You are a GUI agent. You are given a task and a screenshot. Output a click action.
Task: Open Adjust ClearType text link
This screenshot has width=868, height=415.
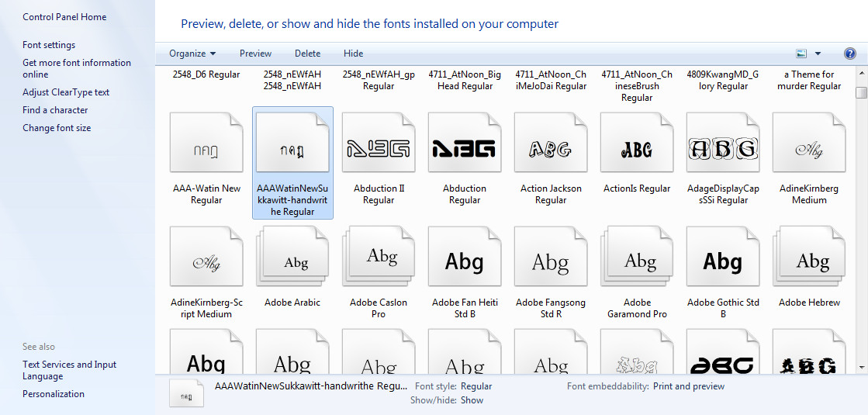(66, 92)
